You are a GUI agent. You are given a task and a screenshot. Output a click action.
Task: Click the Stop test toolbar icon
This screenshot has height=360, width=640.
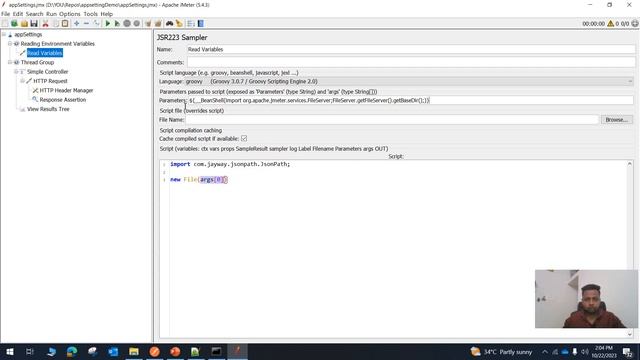coord(127,24)
